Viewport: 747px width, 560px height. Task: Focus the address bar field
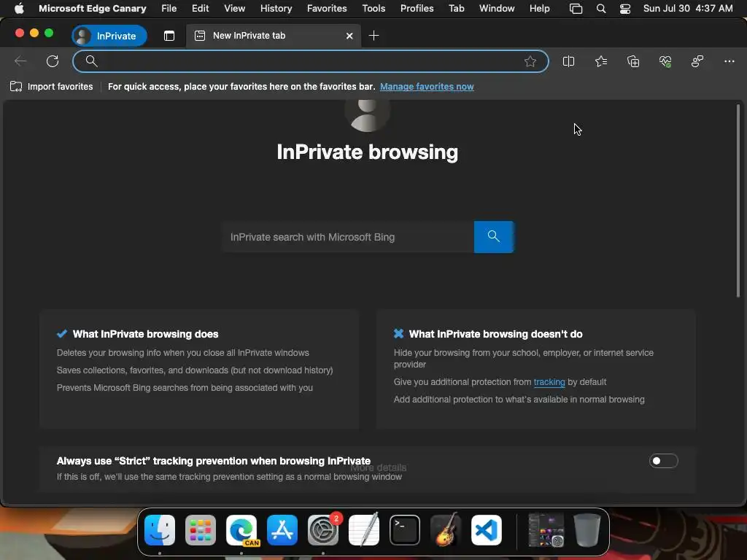coord(310,61)
